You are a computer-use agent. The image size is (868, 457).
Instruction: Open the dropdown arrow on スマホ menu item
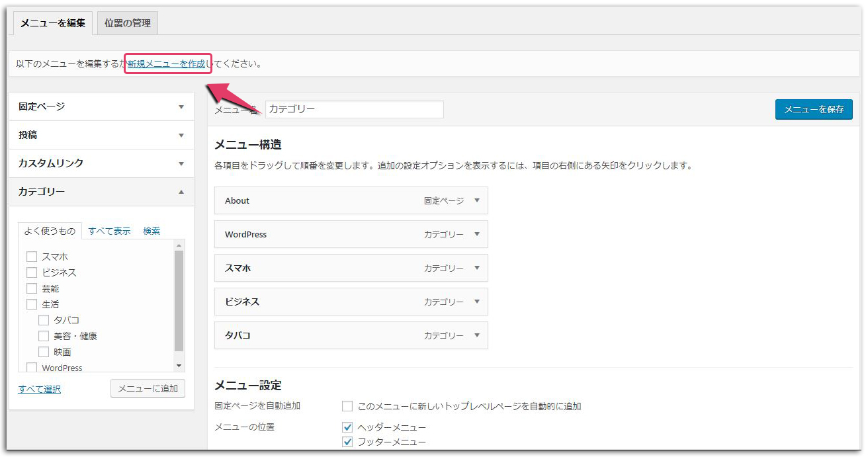click(478, 268)
